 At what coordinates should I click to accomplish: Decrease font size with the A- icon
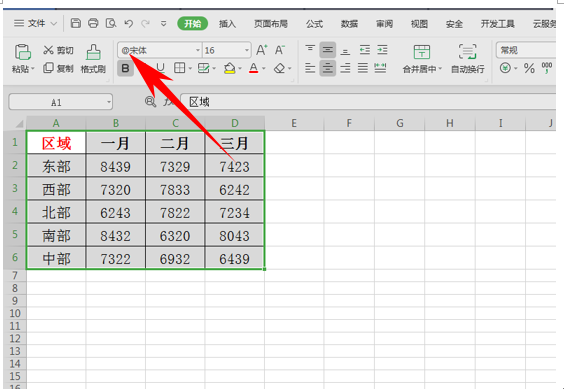(279, 50)
